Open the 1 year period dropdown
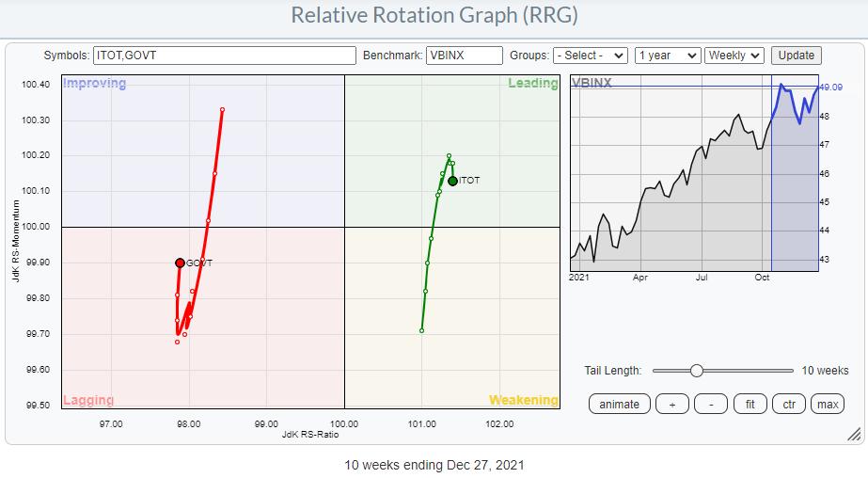Image resolution: width=868 pixels, height=478 pixels. [x=667, y=56]
